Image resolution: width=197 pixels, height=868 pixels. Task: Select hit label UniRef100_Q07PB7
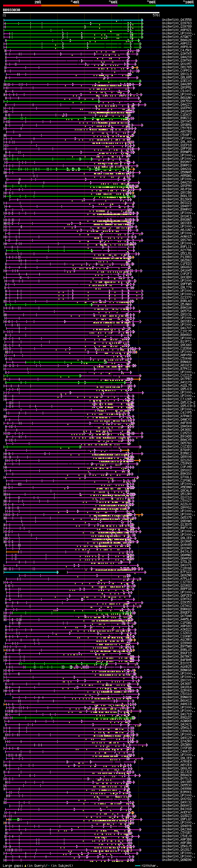pyautogui.click(x=177, y=379)
